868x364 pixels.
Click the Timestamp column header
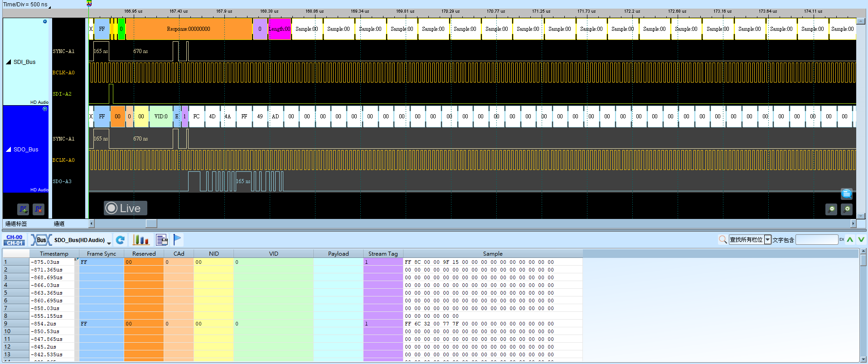coord(54,254)
